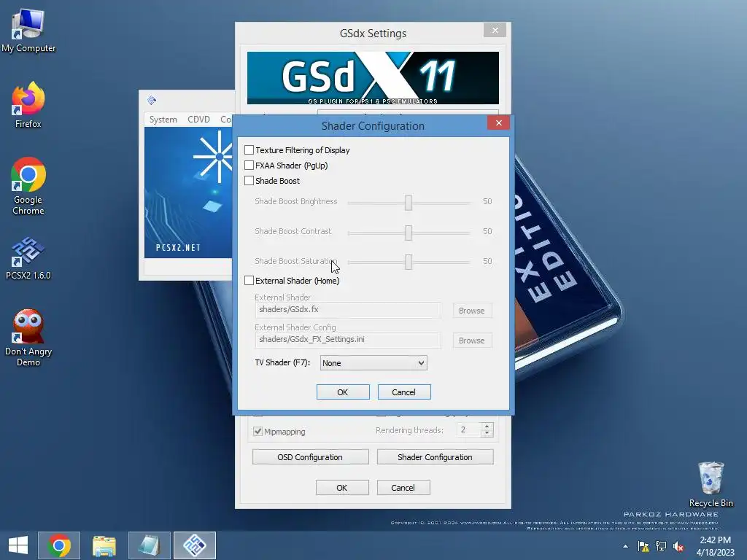Click Cancel in GSdx Settings window
The height and width of the screenshot is (560, 747).
point(403,488)
